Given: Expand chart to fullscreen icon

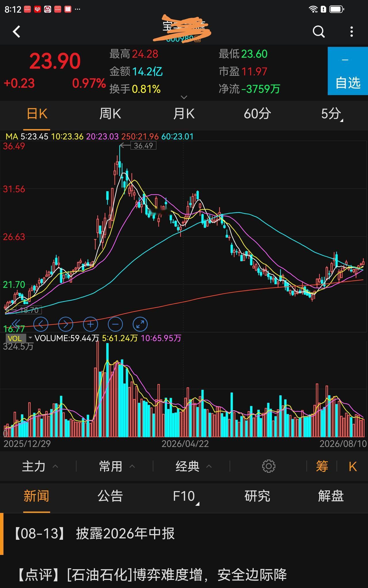Looking at the screenshot, I should point(140,324).
